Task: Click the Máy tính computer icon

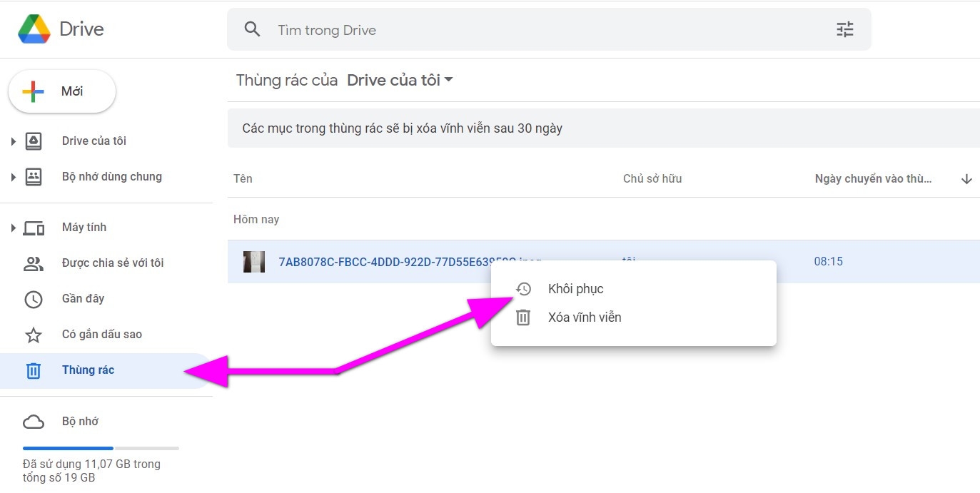Action: coord(34,227)
